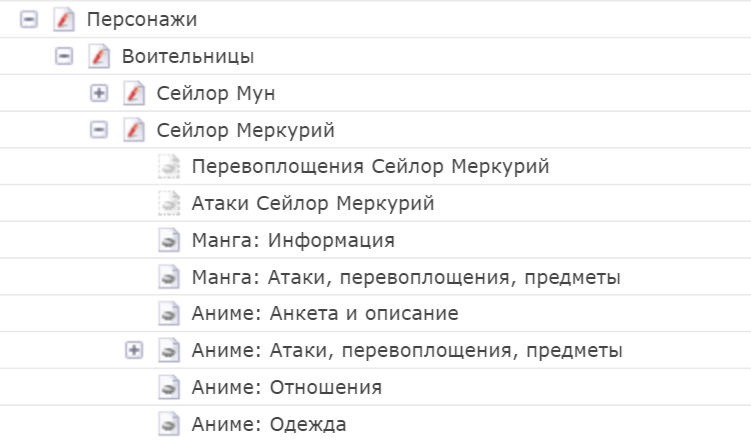This screenshot has height=441, width=751.
Task: Click the Аниме: Одежда document icon
Action: point(169,425)
